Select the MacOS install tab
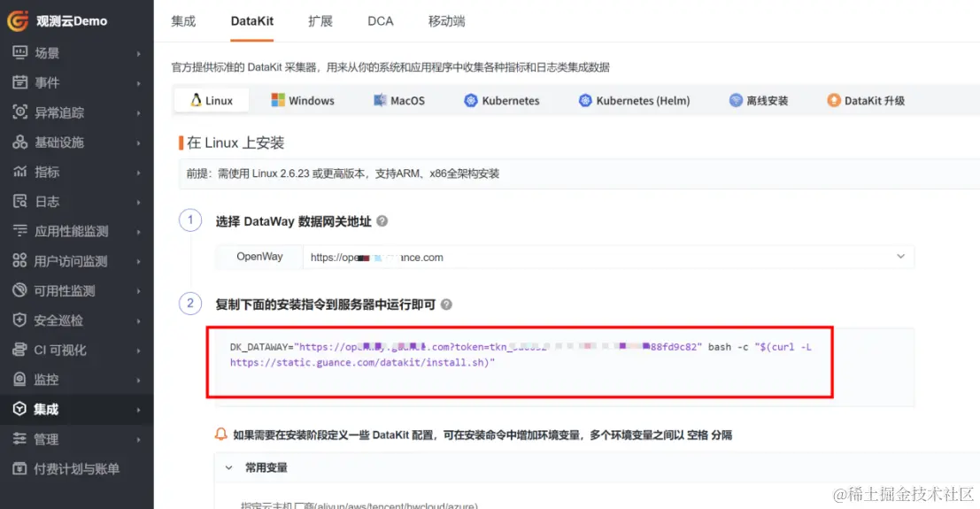This screenshot has height=509, width=980. click(398, 100)
